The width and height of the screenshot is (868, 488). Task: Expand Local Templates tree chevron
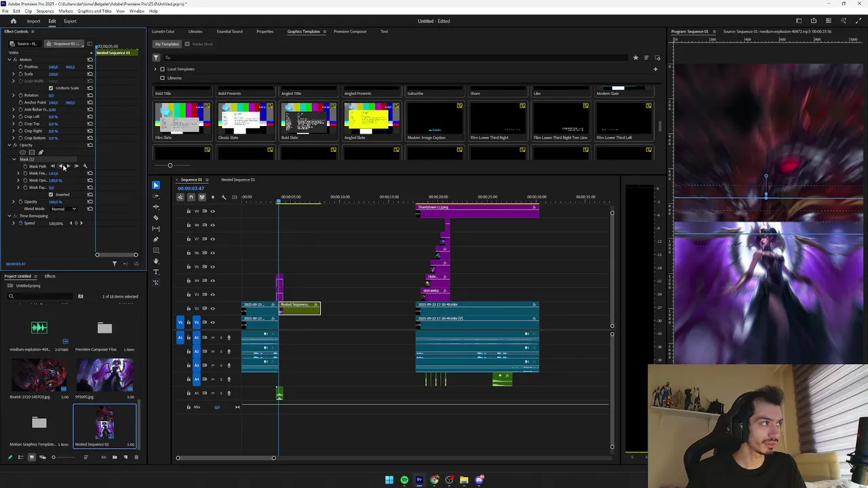pos(155,69)
